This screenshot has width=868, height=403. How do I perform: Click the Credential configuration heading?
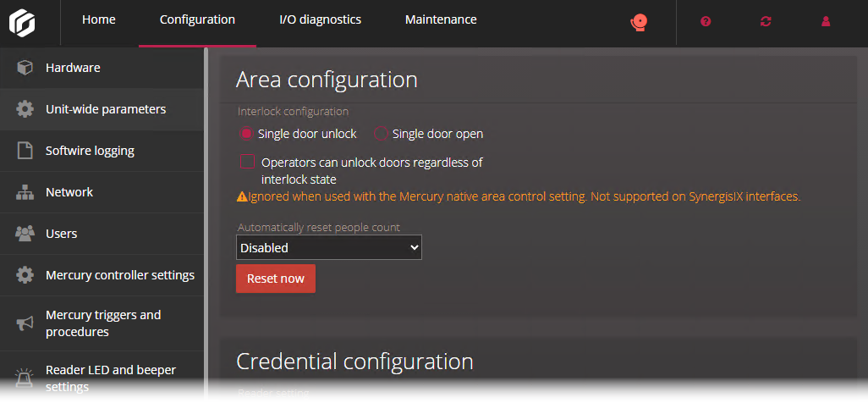(354, 361)
